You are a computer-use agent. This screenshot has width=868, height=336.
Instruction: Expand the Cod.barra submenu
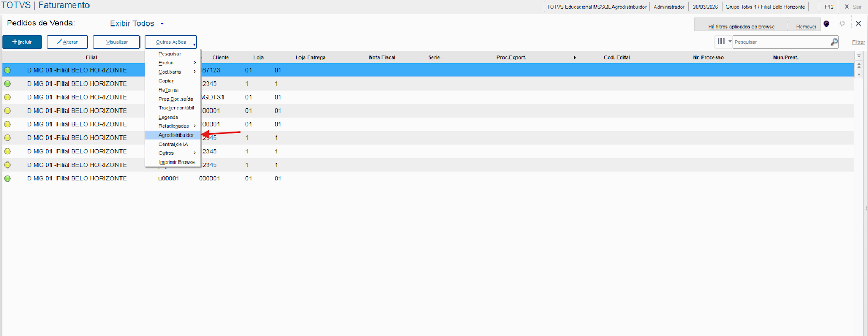coord(173,72)
